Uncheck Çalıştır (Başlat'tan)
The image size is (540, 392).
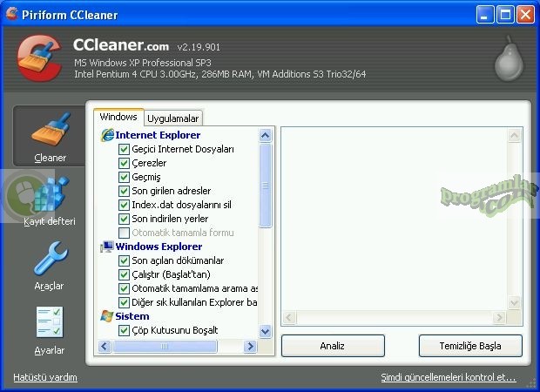(124, 274)
